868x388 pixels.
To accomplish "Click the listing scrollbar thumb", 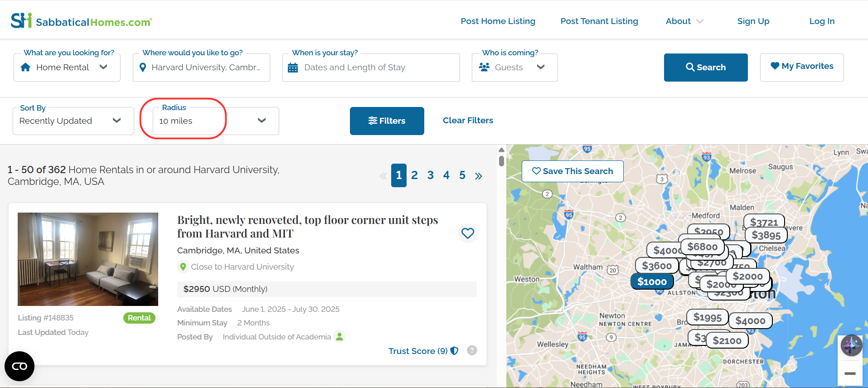I will click(501, 161).
